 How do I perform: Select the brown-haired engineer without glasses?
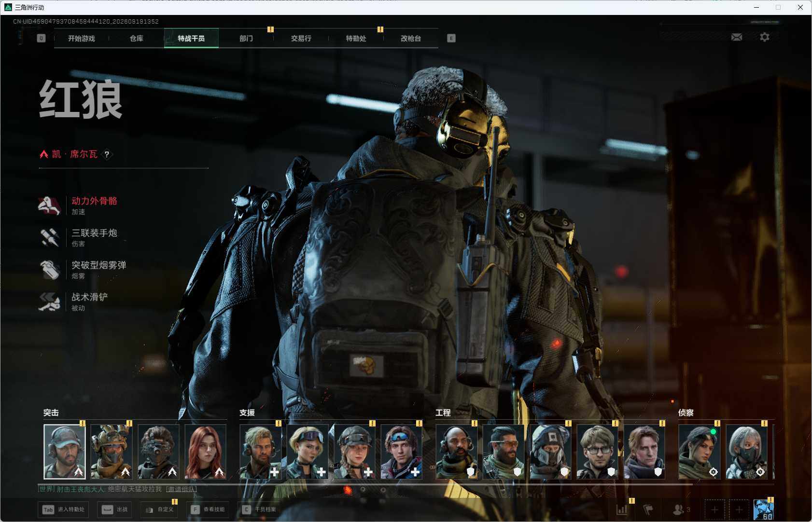[644, 452]
